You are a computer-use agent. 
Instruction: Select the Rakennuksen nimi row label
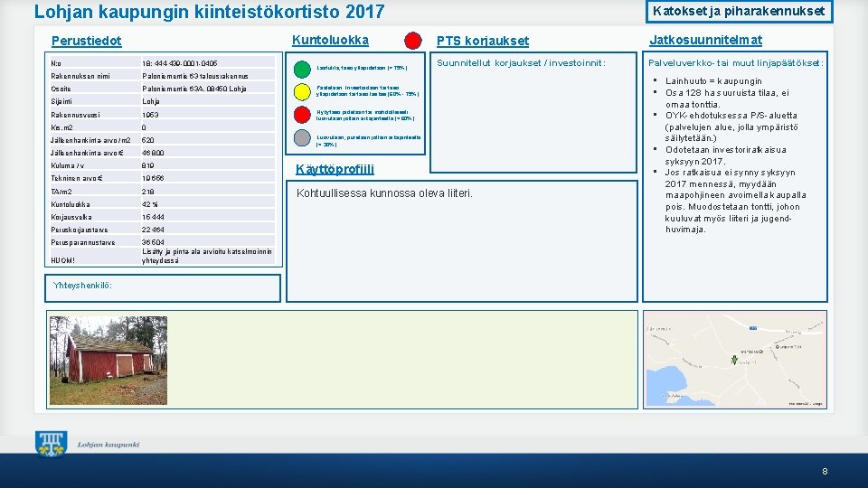pos(80,76)
